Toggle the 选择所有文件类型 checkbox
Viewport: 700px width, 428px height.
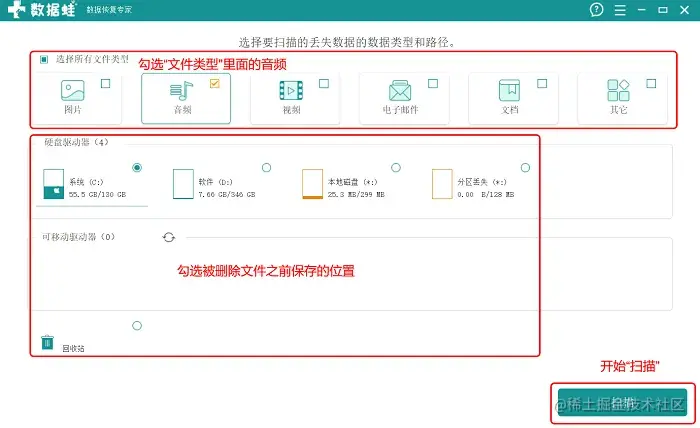(44, 59)
